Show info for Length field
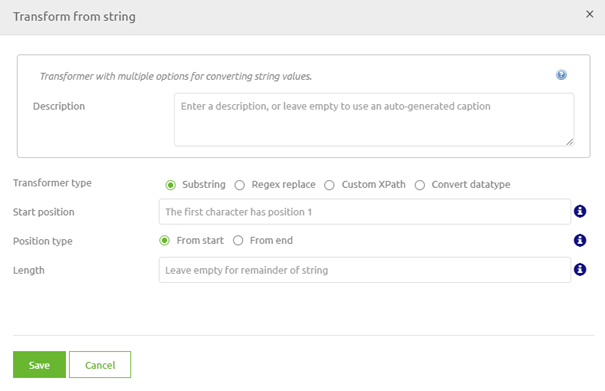The height and width of the screenshot is (391, 605). pos(580,269)
